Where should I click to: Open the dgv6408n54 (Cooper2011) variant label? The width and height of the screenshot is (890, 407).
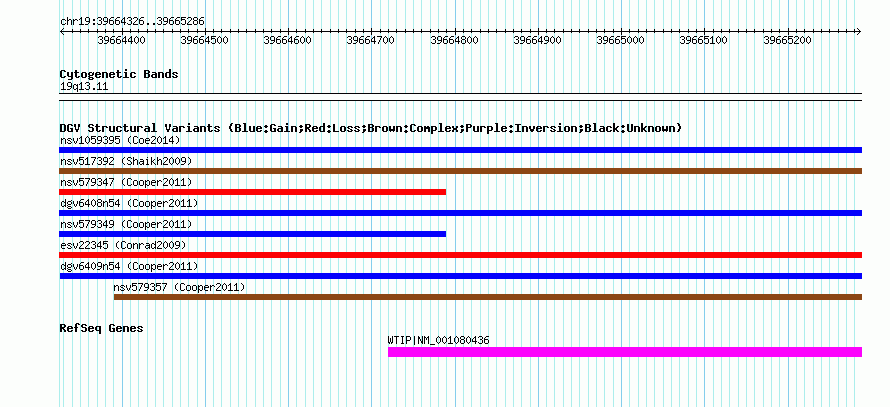pyautogui.click(x=129, y=203)
